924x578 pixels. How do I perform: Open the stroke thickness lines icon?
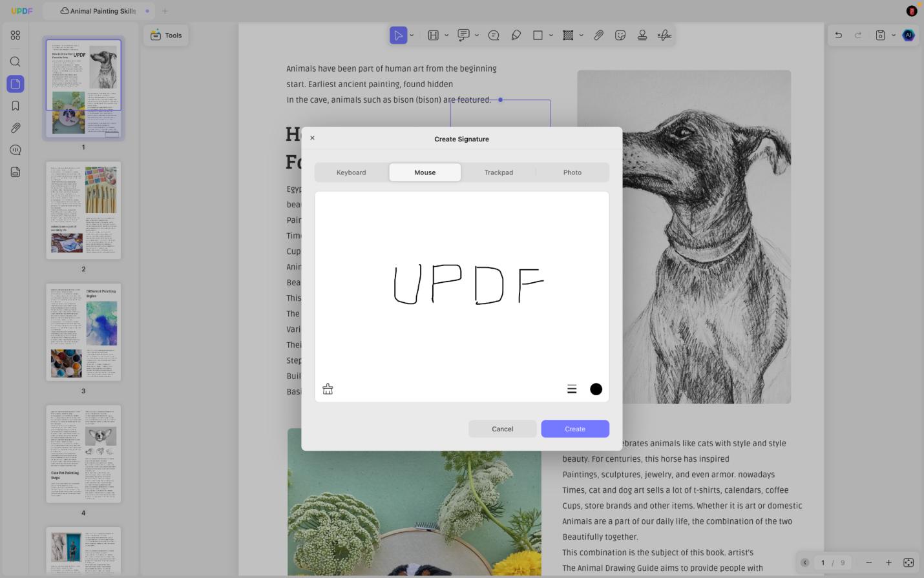(572, 389)
